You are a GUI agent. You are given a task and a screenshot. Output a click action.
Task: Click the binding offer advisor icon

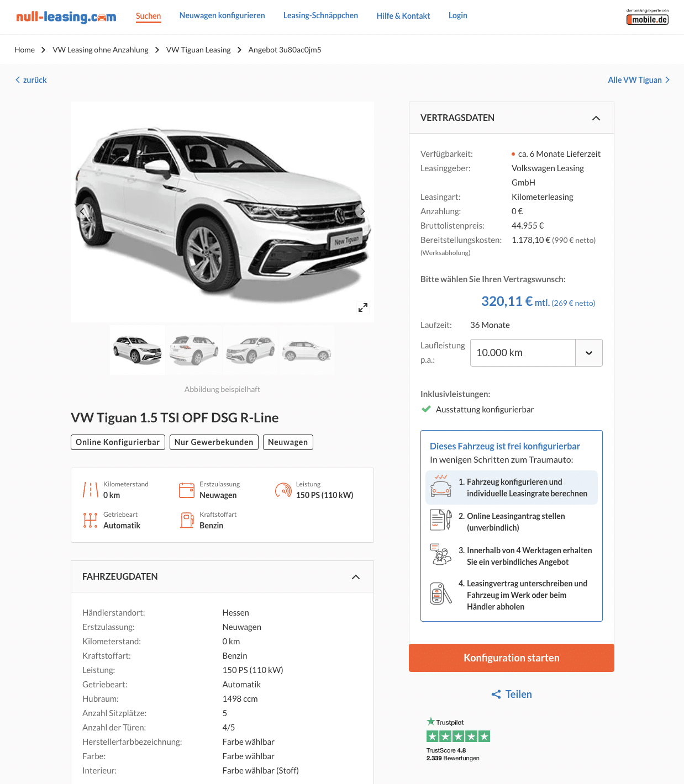[x=441, y=554]
